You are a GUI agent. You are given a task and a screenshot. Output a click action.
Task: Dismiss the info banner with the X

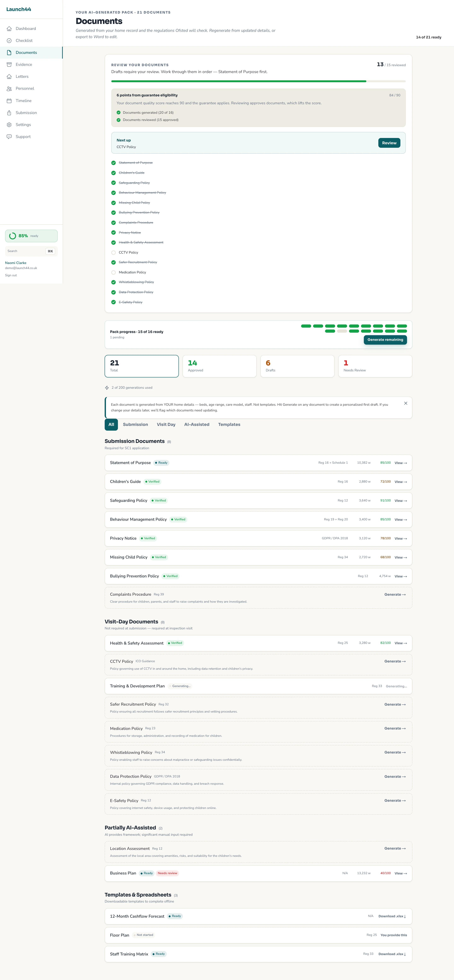406,403
